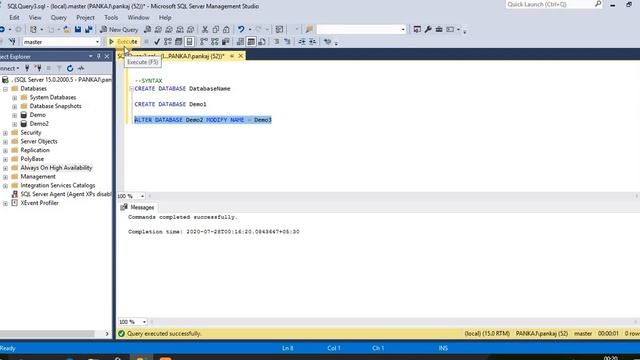Click the wrench Properties icon
Image resolution: width=640 pixels, height=360 pixels.
pos(428,29)
